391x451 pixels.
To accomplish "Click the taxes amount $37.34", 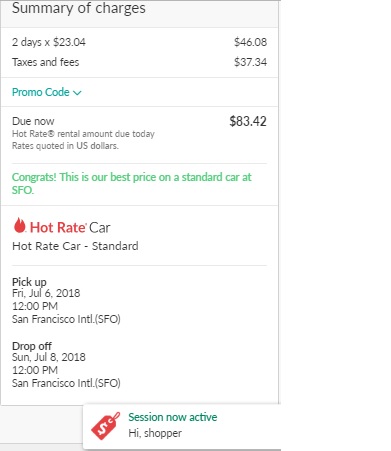I will click(250, 62).
